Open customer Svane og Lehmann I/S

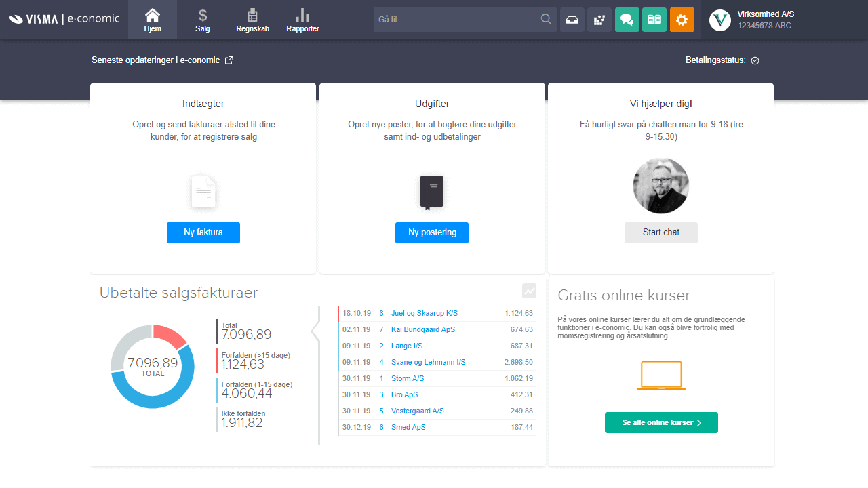pos(429,362)
